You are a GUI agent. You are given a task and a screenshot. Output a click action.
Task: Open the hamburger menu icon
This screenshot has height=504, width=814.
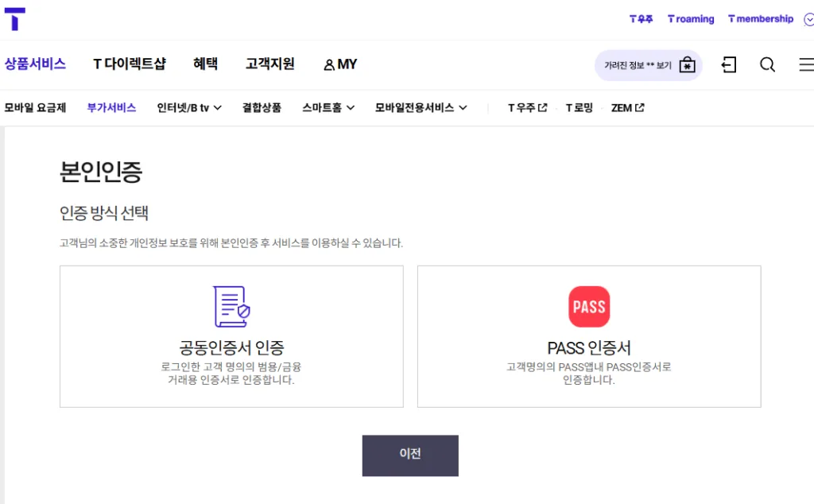[806, 65]
